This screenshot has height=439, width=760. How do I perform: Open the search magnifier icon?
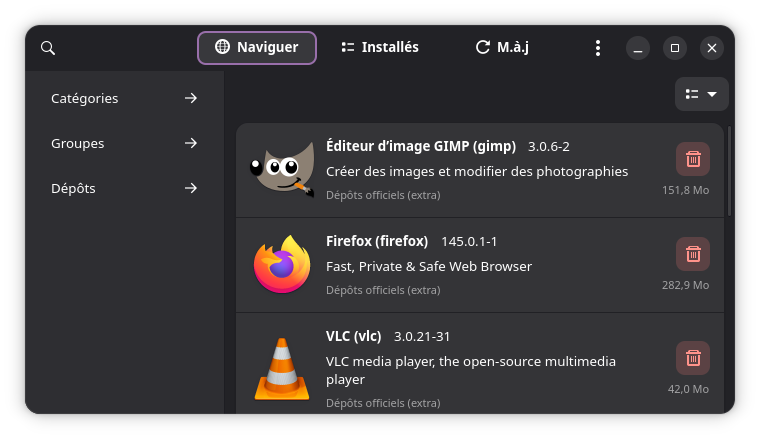tap(48, 48)
